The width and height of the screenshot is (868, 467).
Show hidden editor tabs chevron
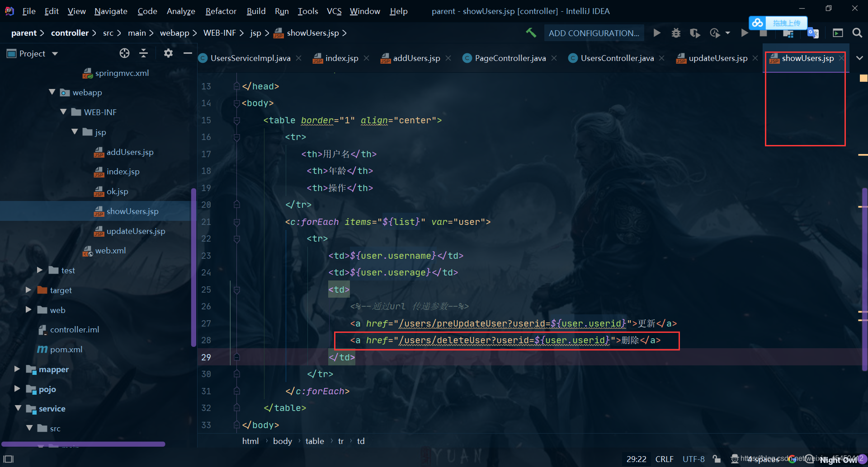[859, 58]
